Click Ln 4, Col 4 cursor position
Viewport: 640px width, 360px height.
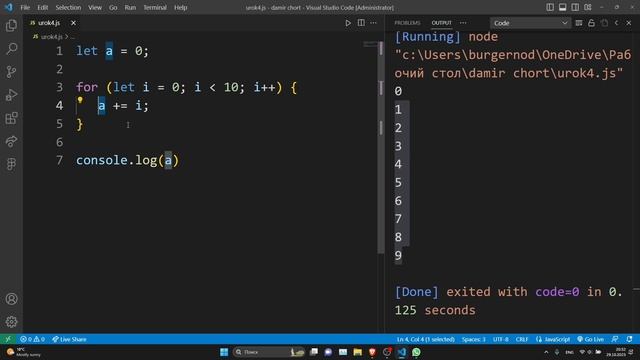point(426,339)
